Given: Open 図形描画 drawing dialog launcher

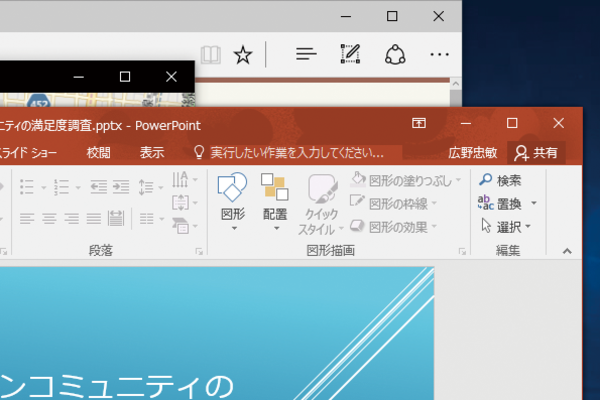Looking at the screenshot, I should [x=462, y=251].
